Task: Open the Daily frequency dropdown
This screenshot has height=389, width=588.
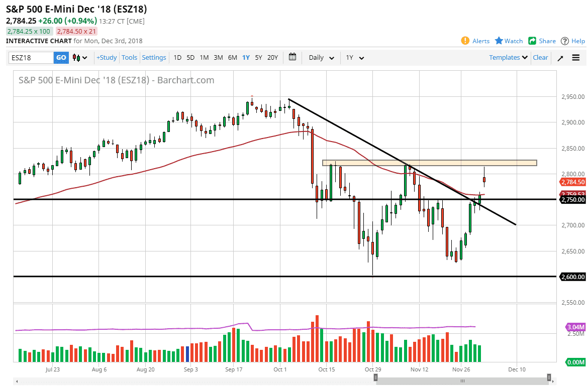Action: coord(322,58)
